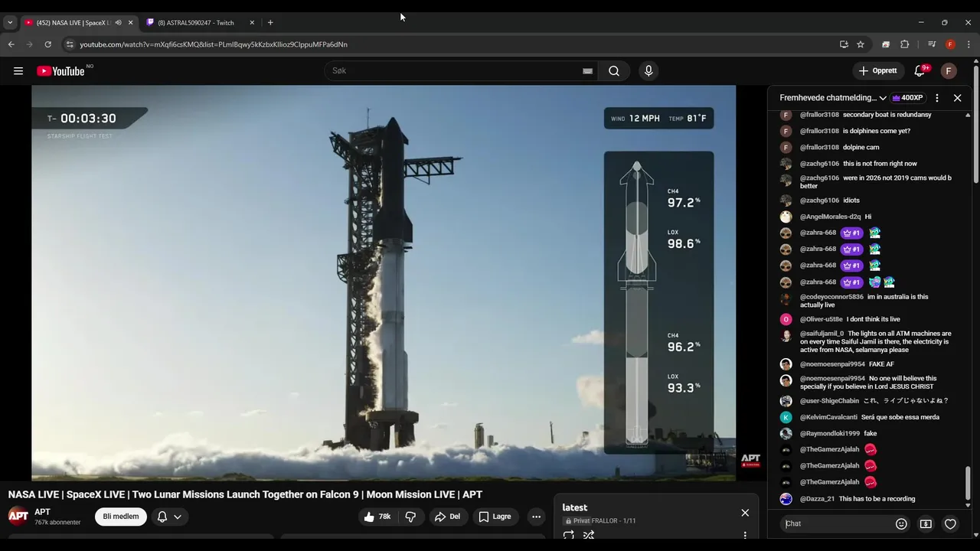This screenshot has height=551, width=980.
Task: Start voice search with the microphone icon
Action: click(648, 71)
